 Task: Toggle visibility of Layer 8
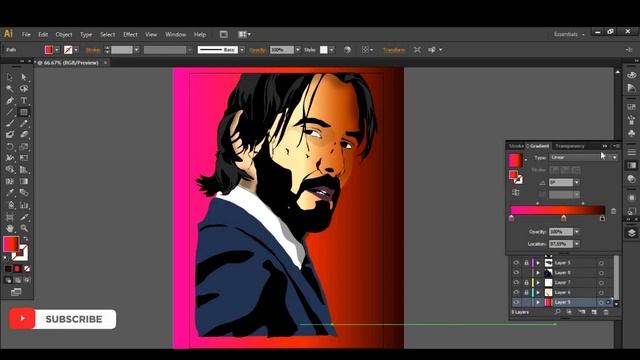point(516,273)
